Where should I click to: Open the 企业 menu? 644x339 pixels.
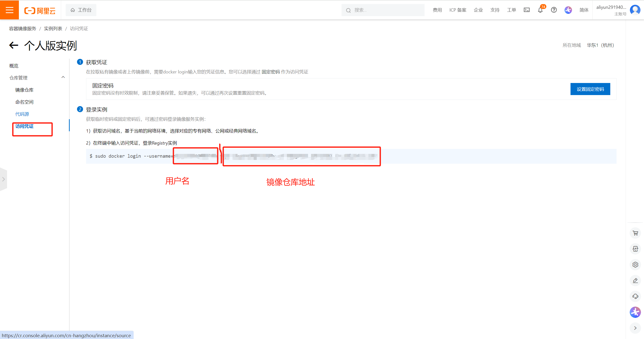(478, 10)
